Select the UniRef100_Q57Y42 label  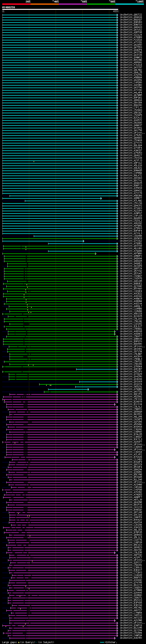click(x=131, y=271)
